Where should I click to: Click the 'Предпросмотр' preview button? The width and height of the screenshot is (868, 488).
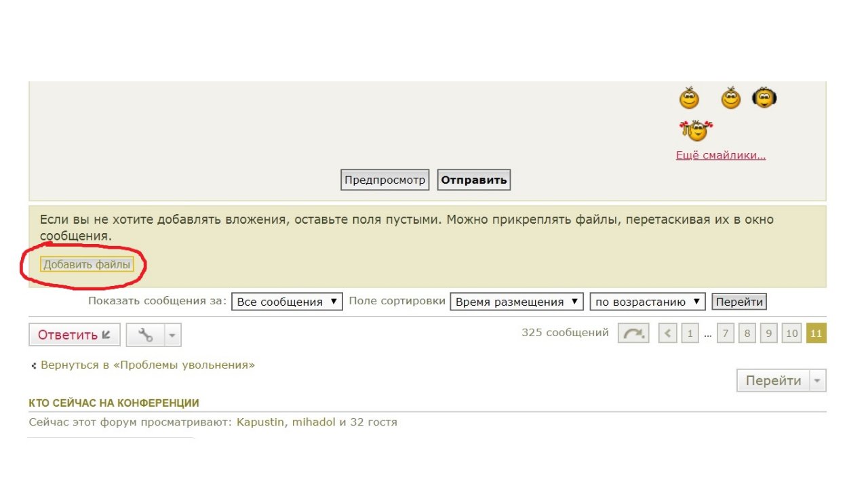pos(384,180)
